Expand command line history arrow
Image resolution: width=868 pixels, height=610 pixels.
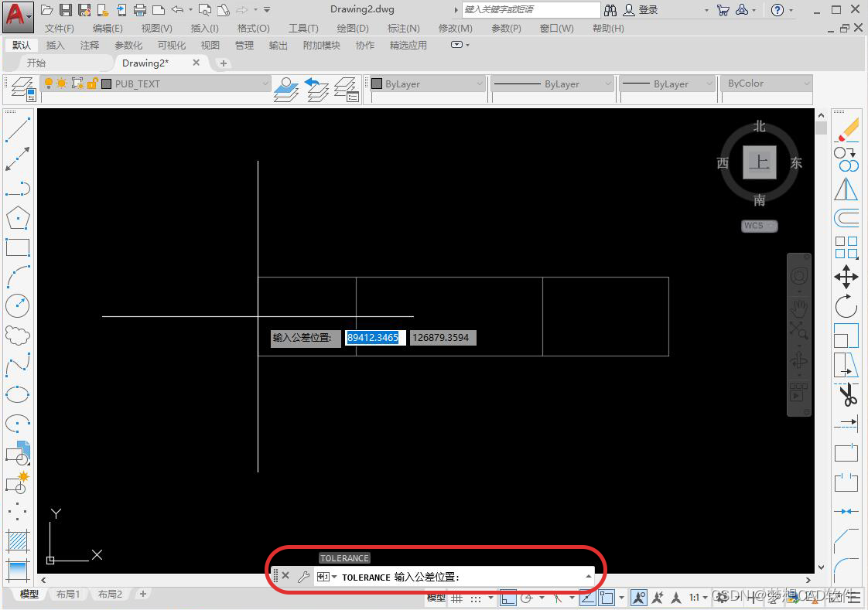[x=589, y=577]
